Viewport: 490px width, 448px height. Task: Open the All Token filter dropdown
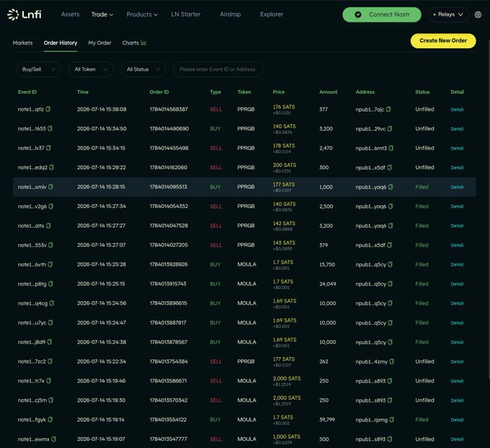click(x=91, y=69)
